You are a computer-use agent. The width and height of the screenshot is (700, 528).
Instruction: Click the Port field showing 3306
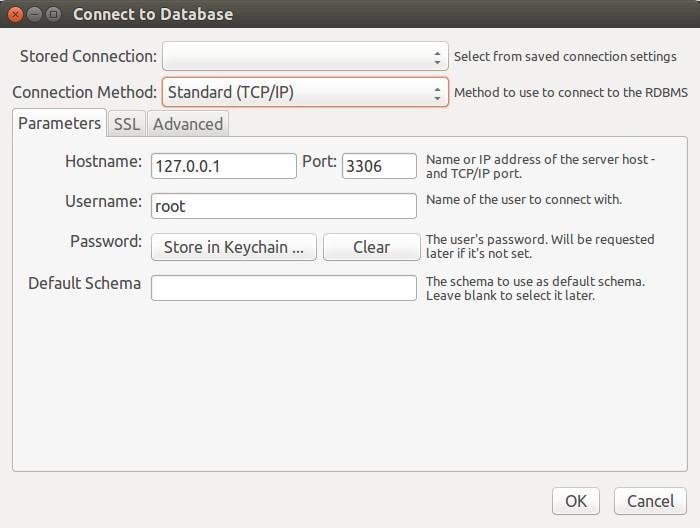pyautogui.click(x=379, y=166)
